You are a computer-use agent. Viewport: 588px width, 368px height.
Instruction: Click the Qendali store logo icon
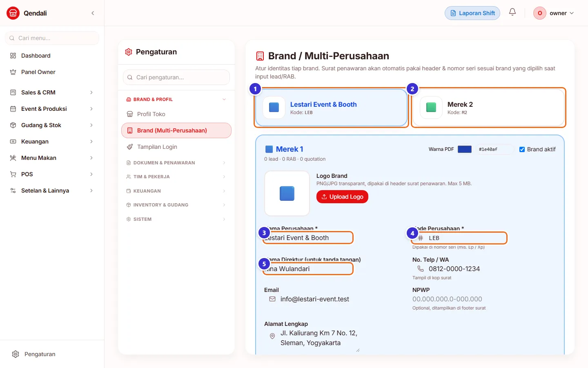click(13, 13)
